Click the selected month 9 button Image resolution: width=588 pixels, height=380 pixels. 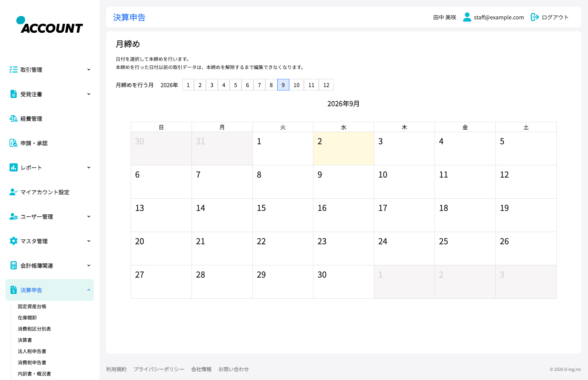pos(283,85)
